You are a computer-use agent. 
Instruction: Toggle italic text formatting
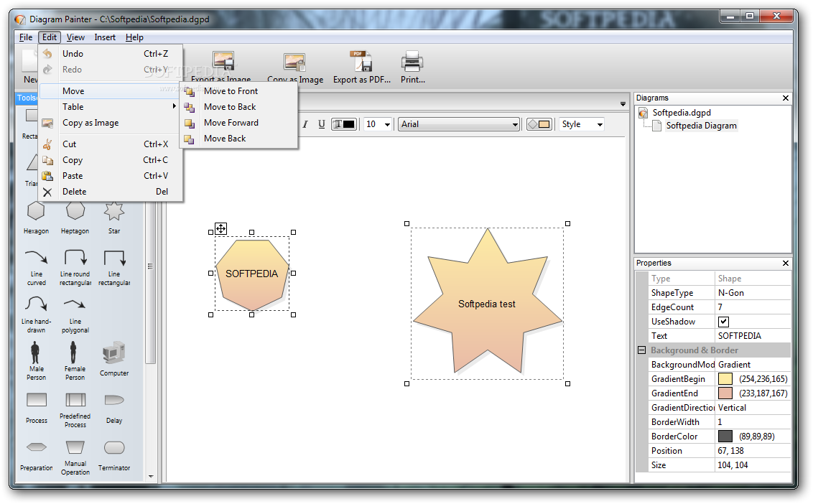click(305, 124)
